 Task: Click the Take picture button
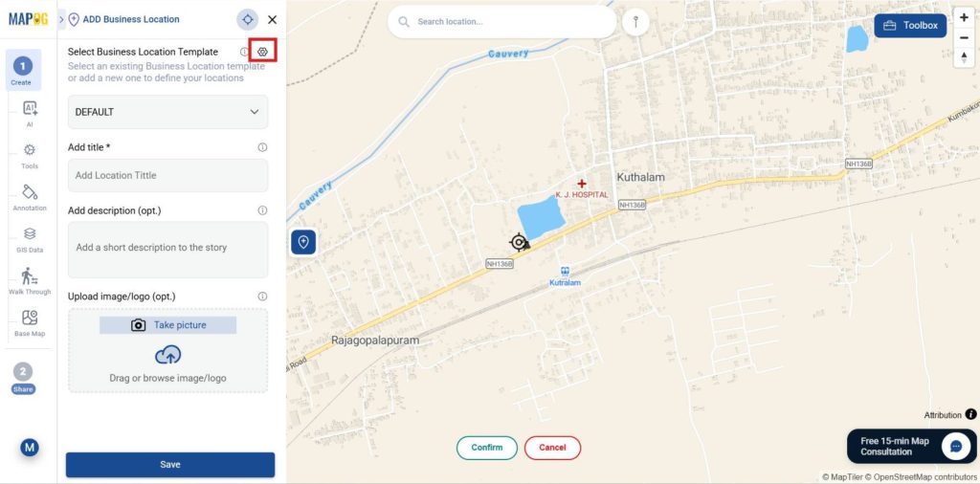pyautogui.click(x=168, y=325)
